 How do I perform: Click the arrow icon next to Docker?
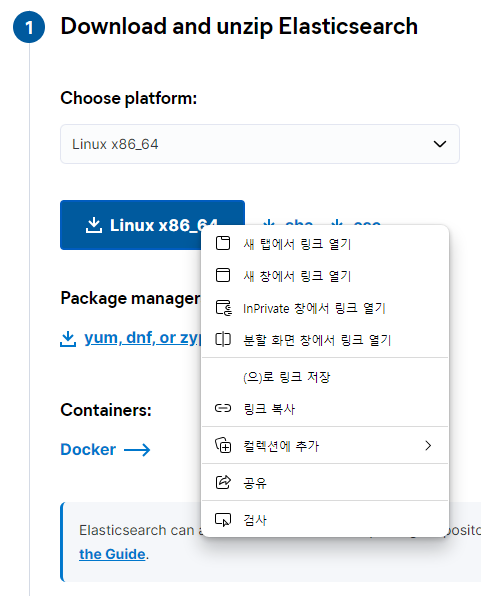(137, 450)
